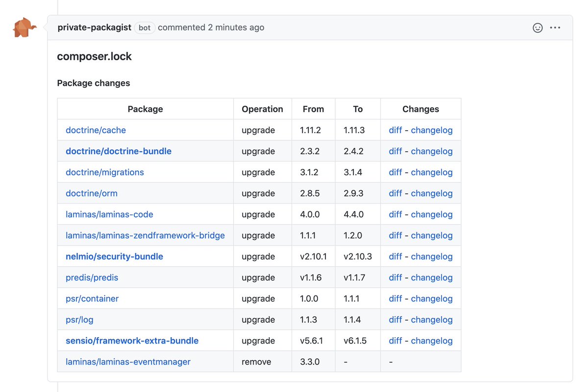View changelog for nelmio/security-bundle
The image size is (588, 392).
pos(432,256)
